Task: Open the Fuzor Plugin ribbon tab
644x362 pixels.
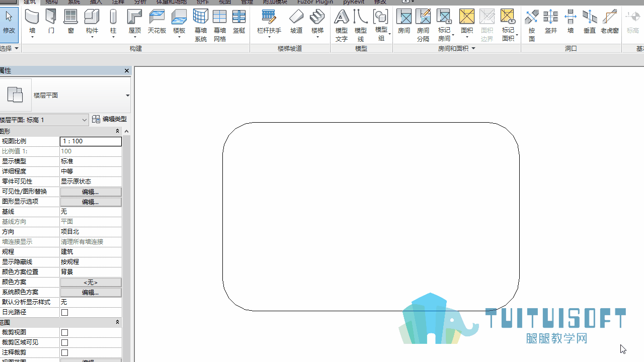Action: [315, 2]
